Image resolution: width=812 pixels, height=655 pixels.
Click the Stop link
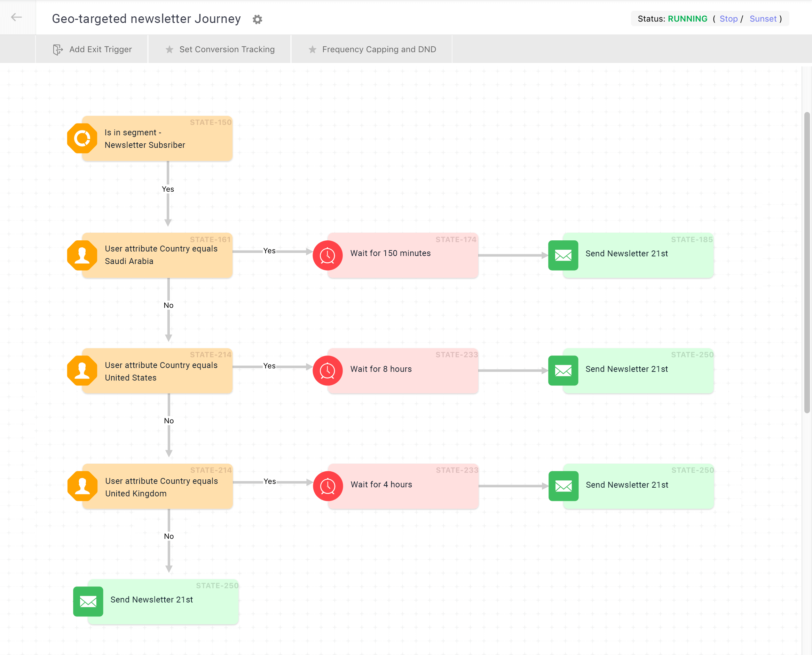pyautogui.click(x=728, y=19)
